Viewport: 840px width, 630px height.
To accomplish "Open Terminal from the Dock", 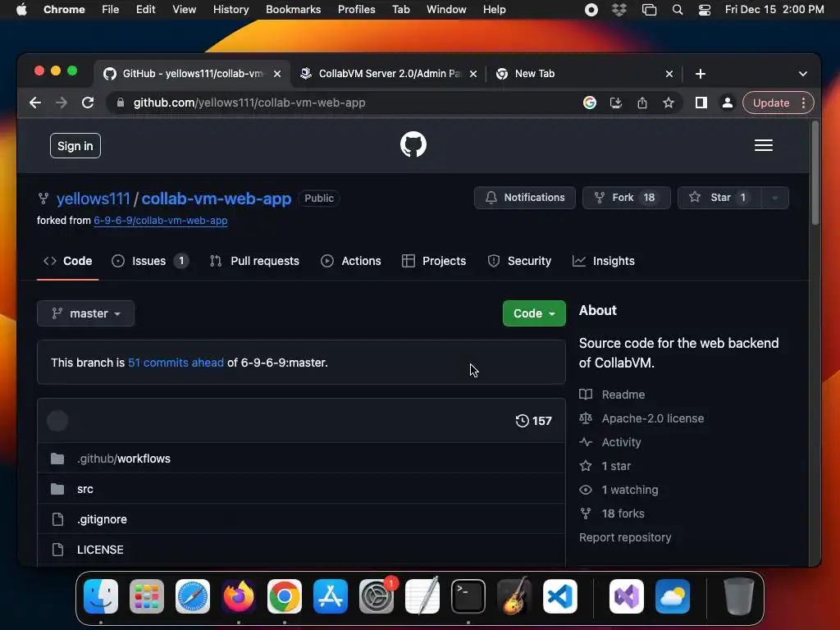I will pyautogui.click(x=468, y=596).
